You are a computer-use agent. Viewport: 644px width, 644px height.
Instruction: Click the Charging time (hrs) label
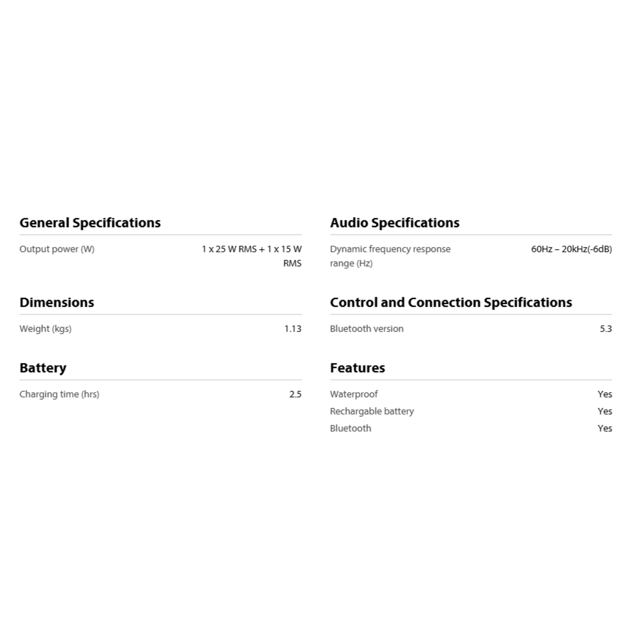point(59,394)
